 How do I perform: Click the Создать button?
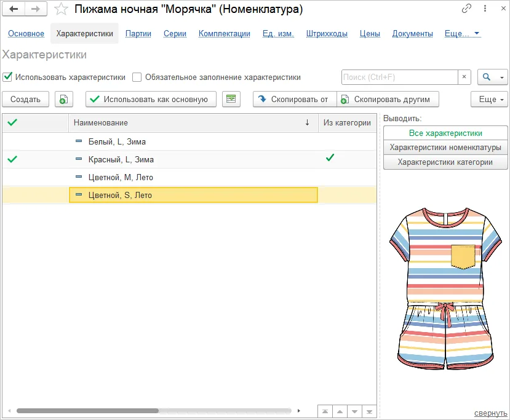[x=25, y=99]
